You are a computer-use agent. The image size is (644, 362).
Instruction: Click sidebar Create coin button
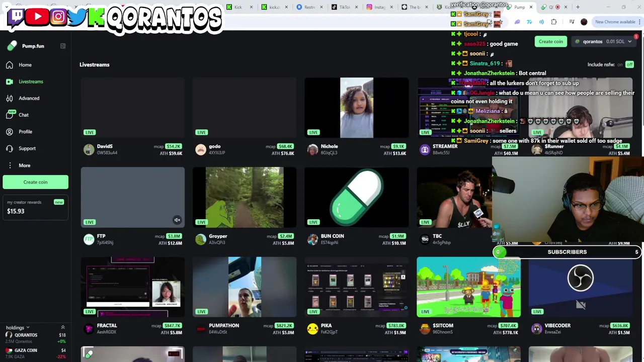35,182
